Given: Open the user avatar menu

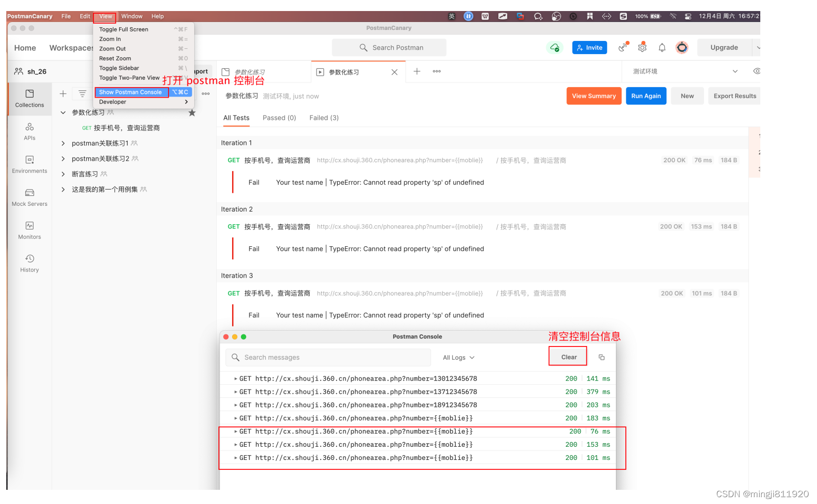Looking at the screenshot, I should coord(682,48).
